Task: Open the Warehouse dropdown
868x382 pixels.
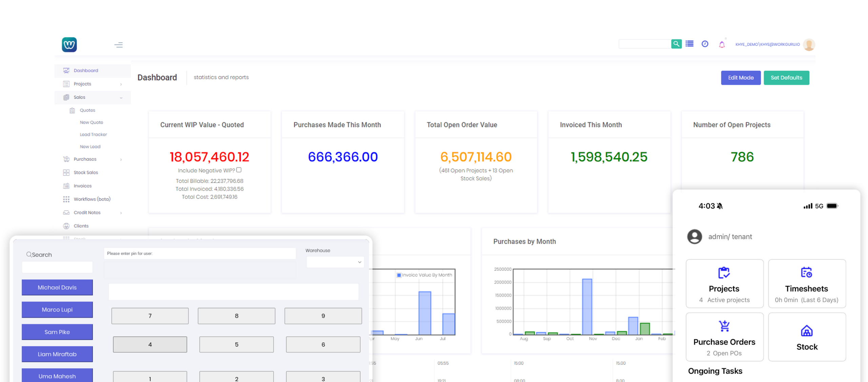Action: 335,262
